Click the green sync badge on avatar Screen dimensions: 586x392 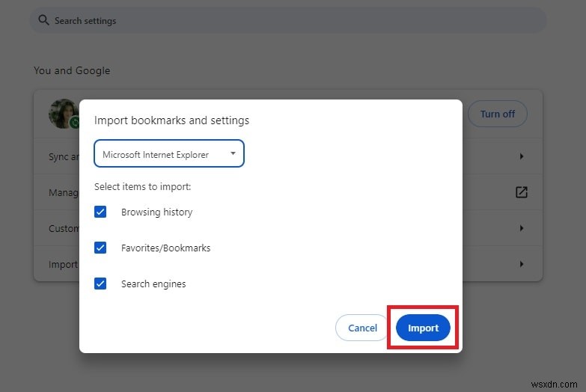click(75, 122)
